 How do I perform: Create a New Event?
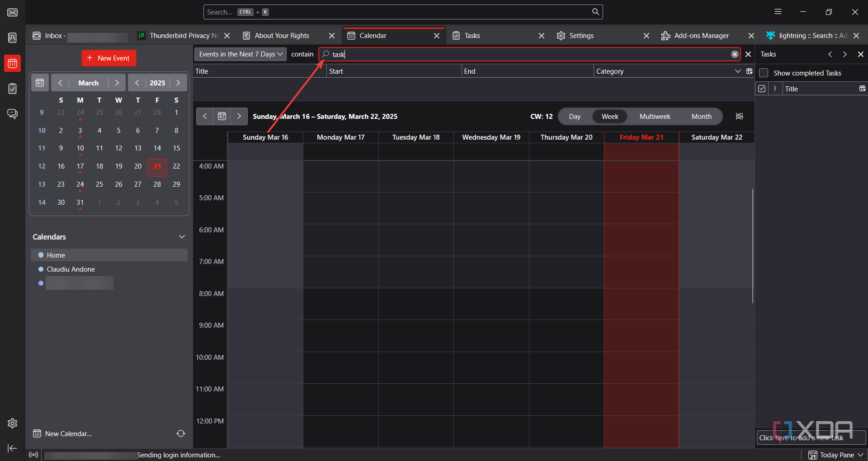[108, 58]
